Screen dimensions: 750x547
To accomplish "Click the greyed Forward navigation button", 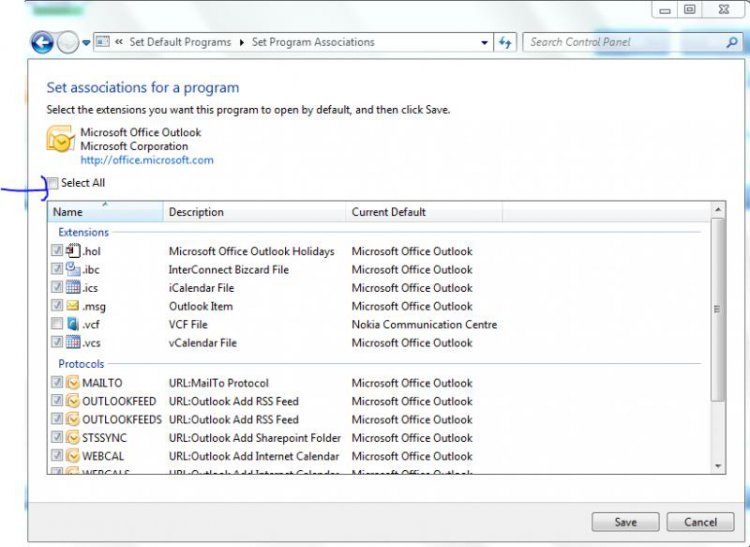I will click(67, 43).
